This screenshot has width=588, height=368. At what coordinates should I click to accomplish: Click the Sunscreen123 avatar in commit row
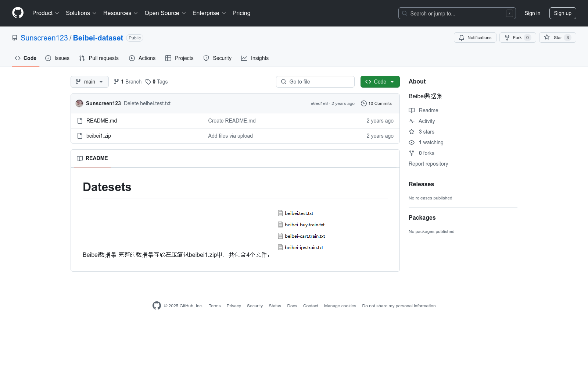click(79, 103)
